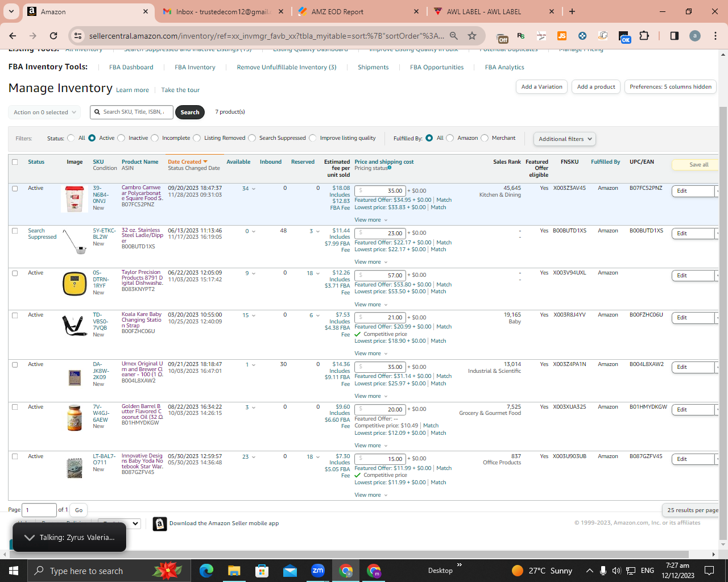Viewport: 728px width, 582px height.
Task: Select the Koala Kare row checkbox
Action: pyautogui.click(x=15, y=315)
